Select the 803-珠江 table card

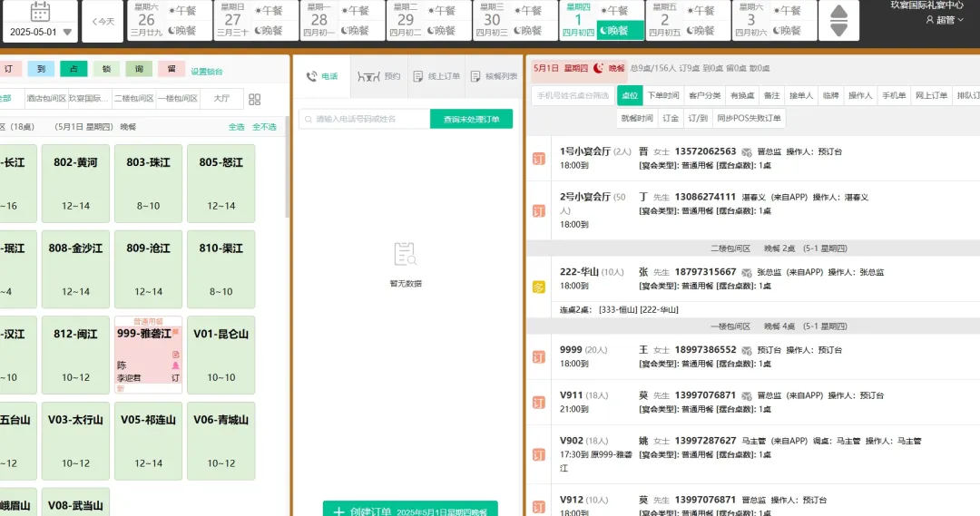(x=149, y=183)
